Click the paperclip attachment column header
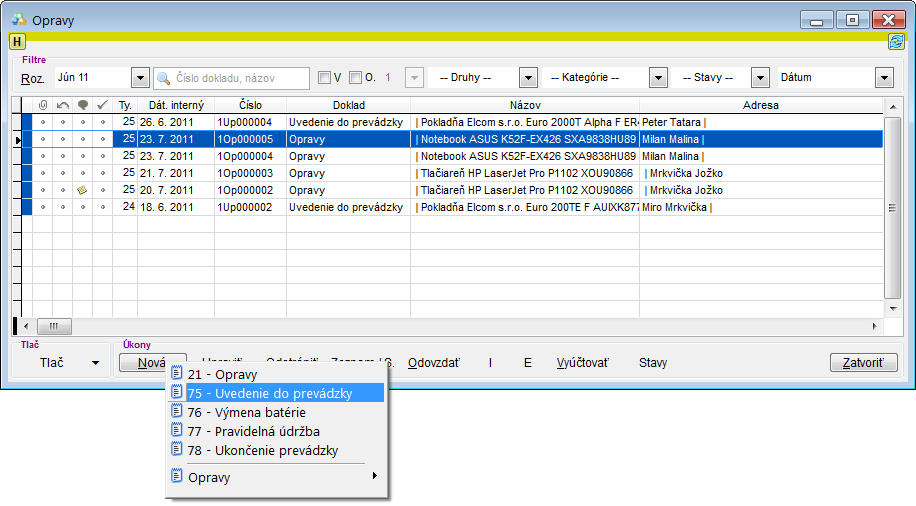 pyautogui.click(x=42, y=105)
